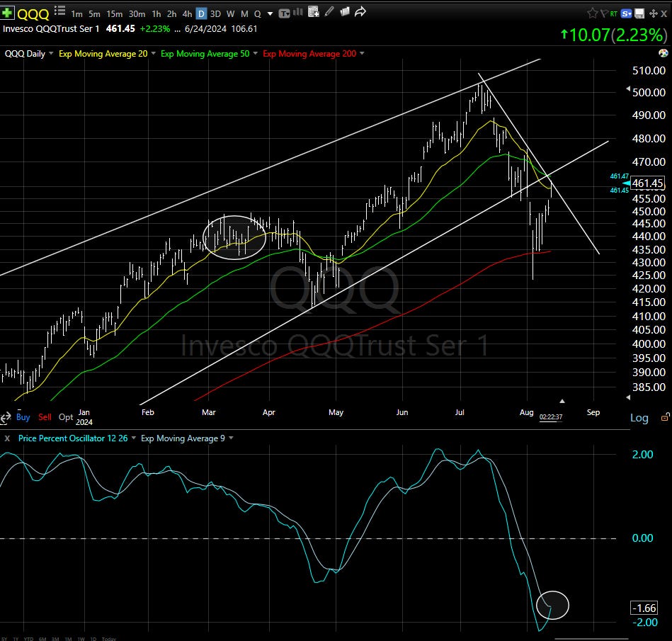Click the bar chart type icon
The image size is (672, 641).
click(298, 13)
